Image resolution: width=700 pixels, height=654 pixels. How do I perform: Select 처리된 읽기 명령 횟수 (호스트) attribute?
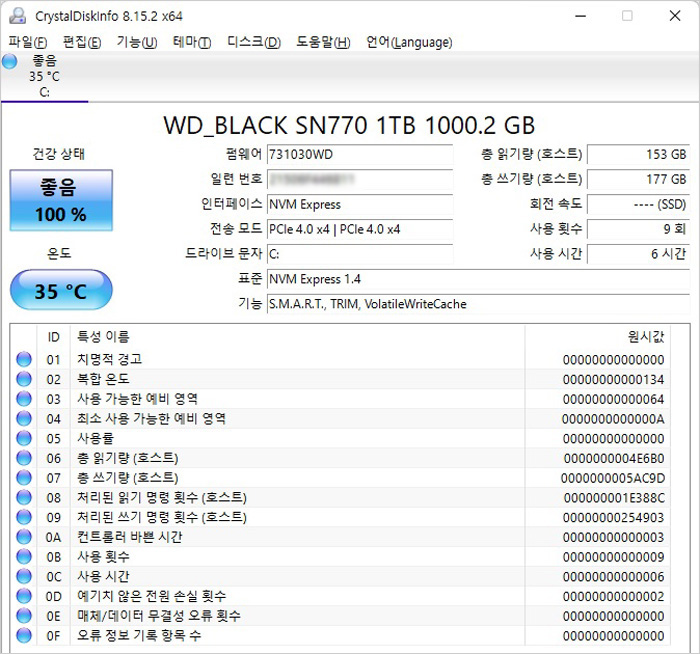[x=162, y=497]
